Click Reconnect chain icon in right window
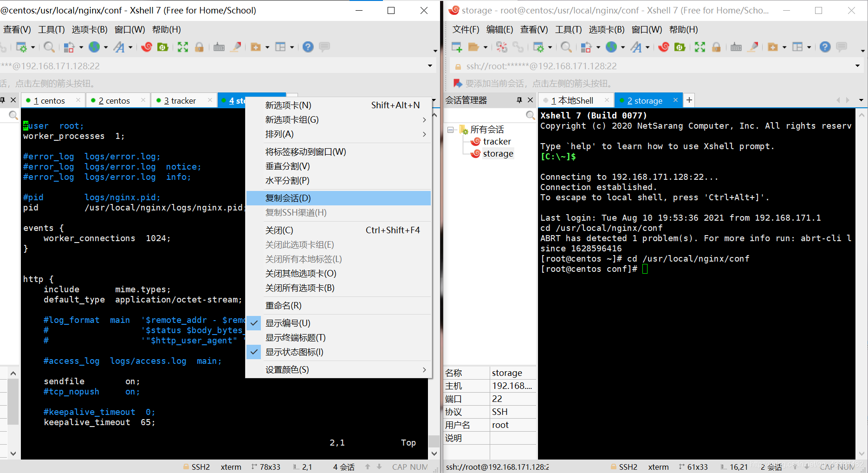The width and height of the screenshot is (868, 473). 518,47
